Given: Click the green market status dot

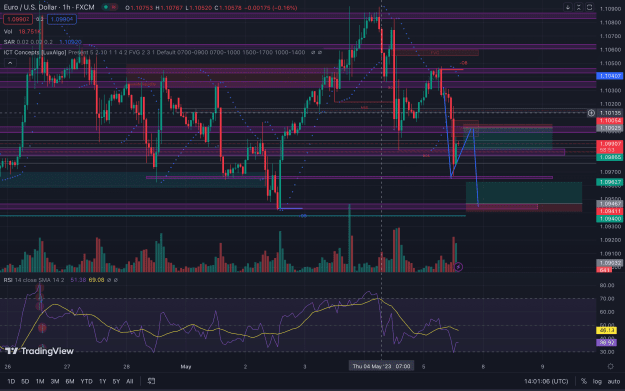Looking at the screenshot, I should pyautogui.click(x=106, y=7).
